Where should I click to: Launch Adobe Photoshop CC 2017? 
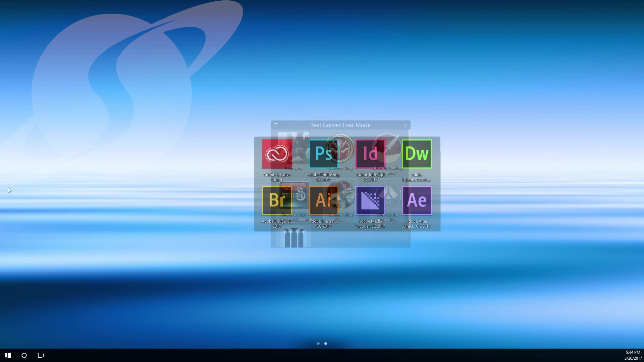pos(323,154)
